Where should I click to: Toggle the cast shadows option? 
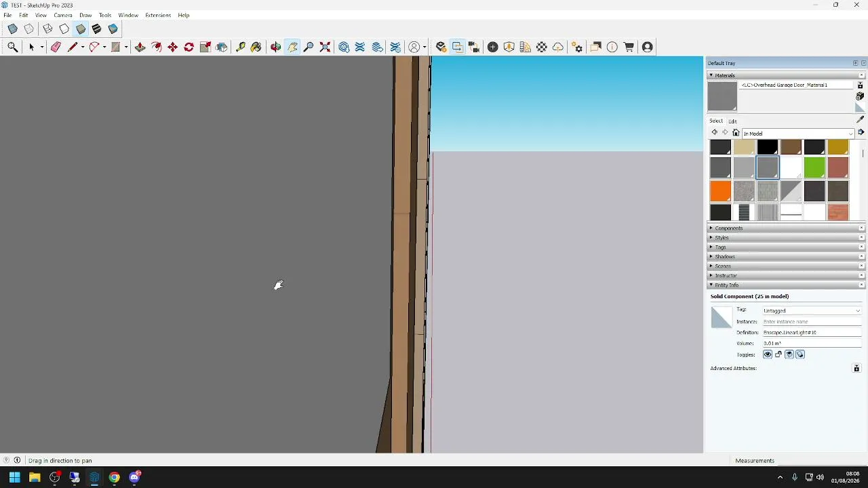[800, 354]
